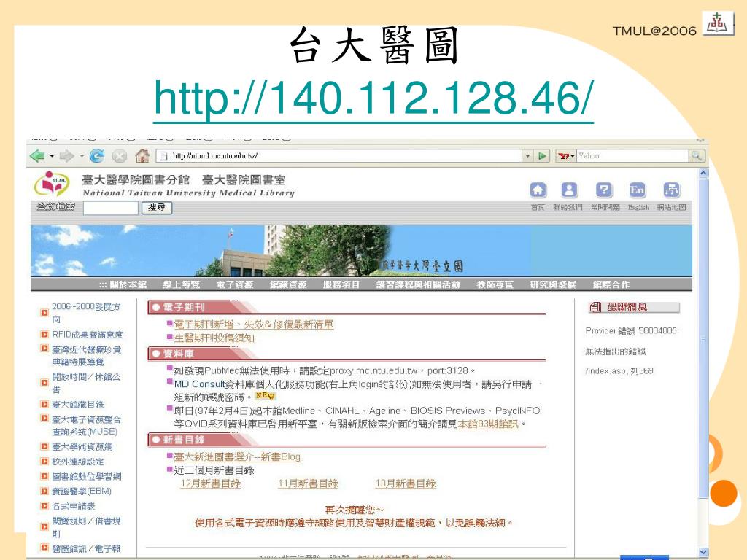Open the 本館93期館訊 link
This screenshot has width=747, height=560.
488,424
